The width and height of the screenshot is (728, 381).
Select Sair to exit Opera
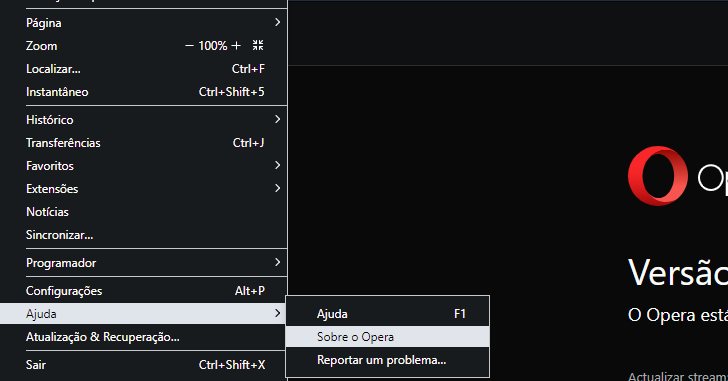143,365
